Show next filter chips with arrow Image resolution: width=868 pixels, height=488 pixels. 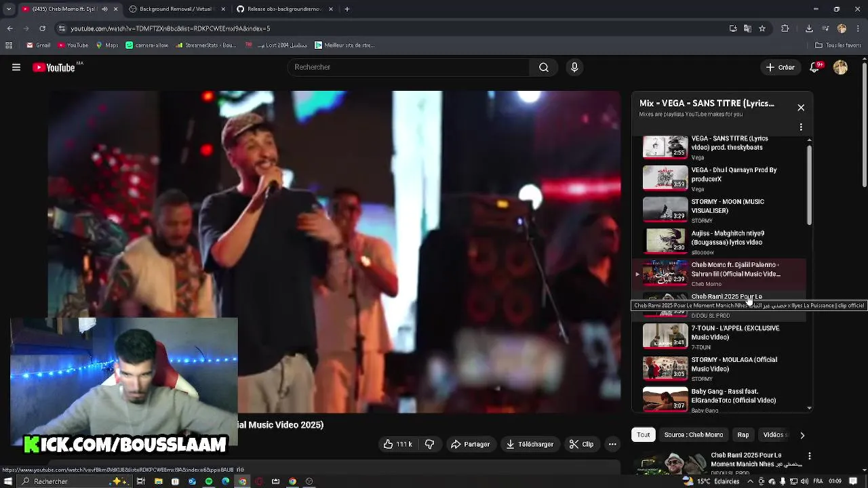[802, 435]
